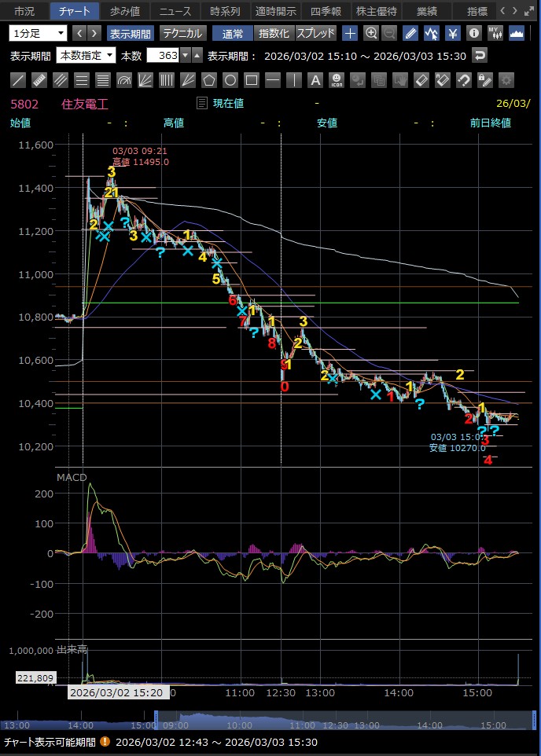
Task: Open dropdown arrow beside the 本数 count field
Action: point(186,56)
